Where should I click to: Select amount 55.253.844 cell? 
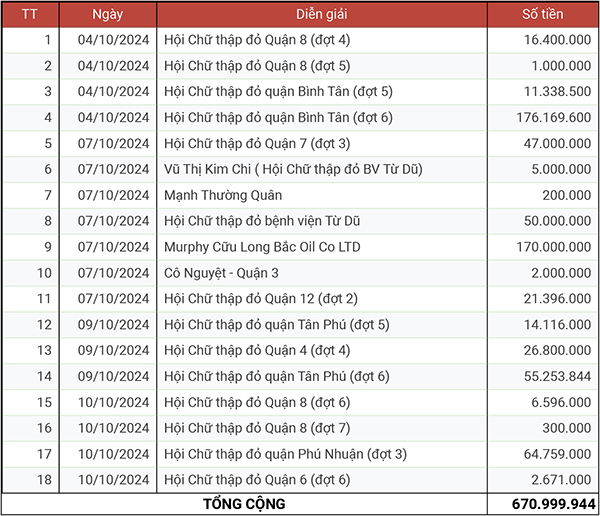point(543,376)
